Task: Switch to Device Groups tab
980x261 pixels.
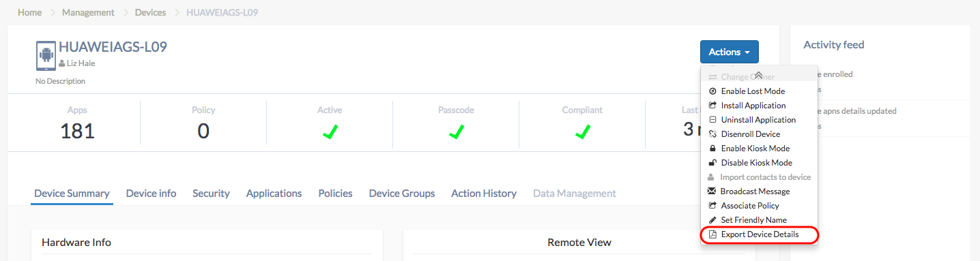Action: point(402,194)
